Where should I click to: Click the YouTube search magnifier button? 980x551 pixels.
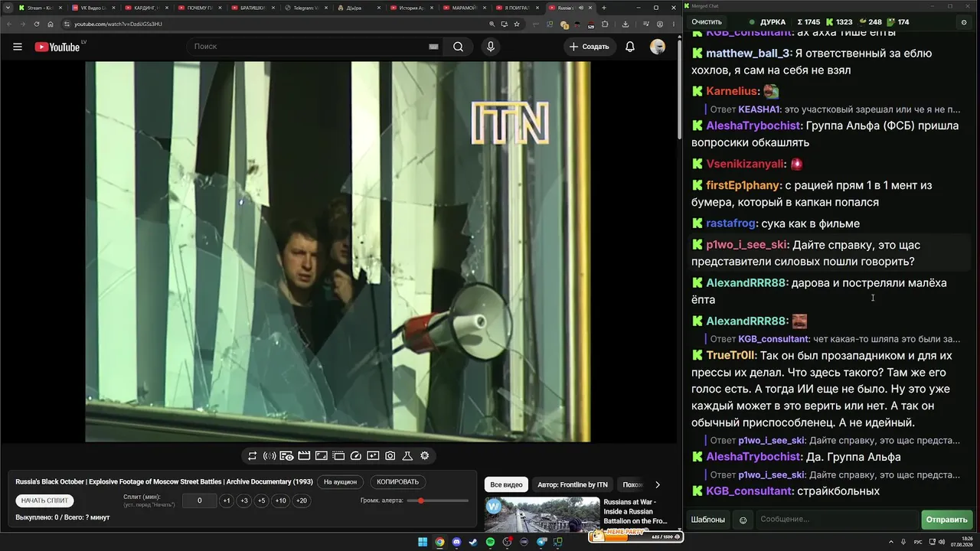pyautogui.click(x=458, y=47)
